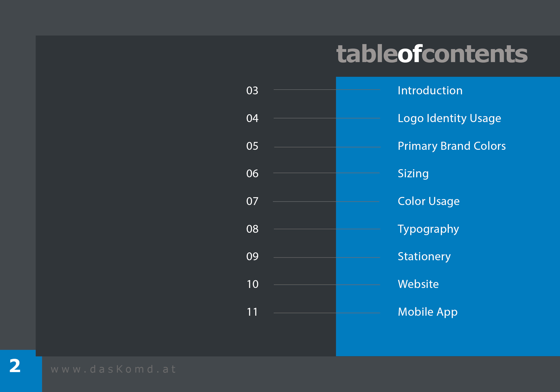Click the tableofcontents heading
The image size is (560, 392).
432,54
